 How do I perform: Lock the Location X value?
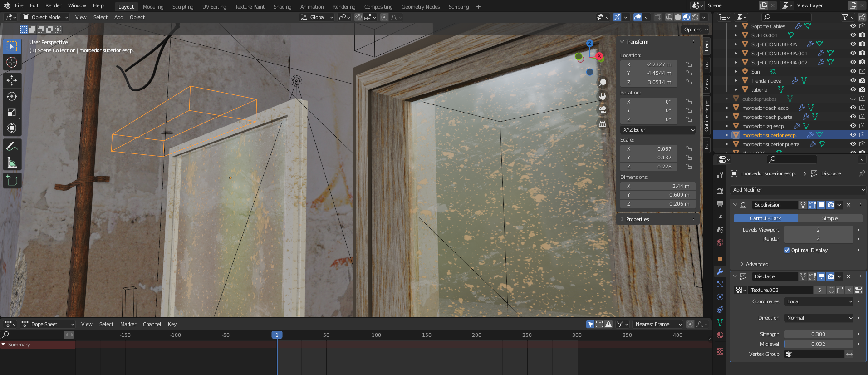(x=689, y=64)
